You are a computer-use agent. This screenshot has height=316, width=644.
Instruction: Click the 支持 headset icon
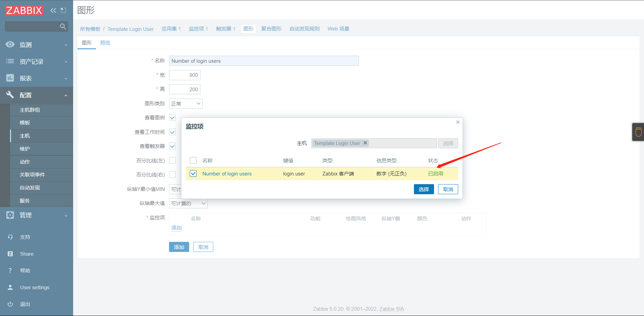coord(10,237)
